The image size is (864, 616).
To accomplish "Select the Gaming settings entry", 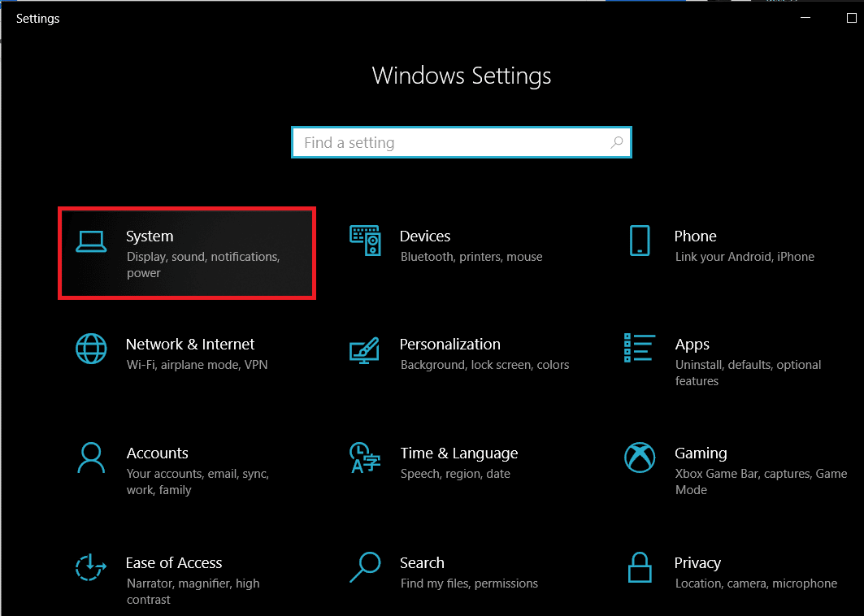I will (x=701, y=453).
